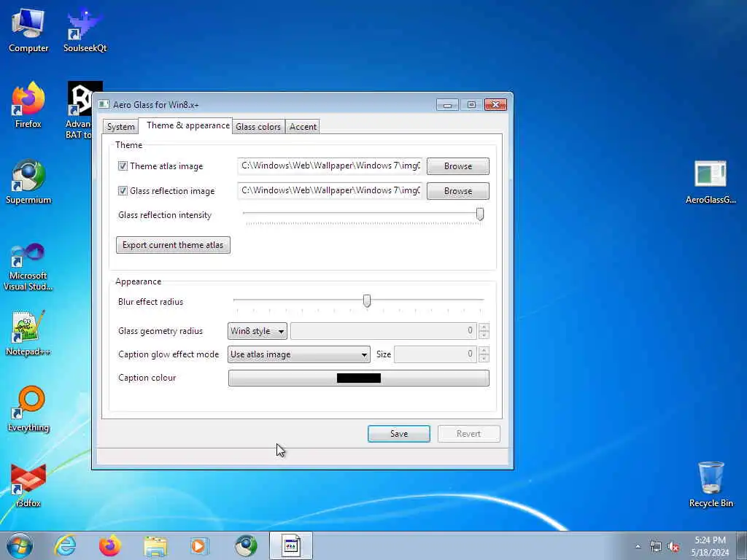Select the Microsoft Visual Studio shortcut
Screen dimensions: 747x560
(x=28, y=267)
